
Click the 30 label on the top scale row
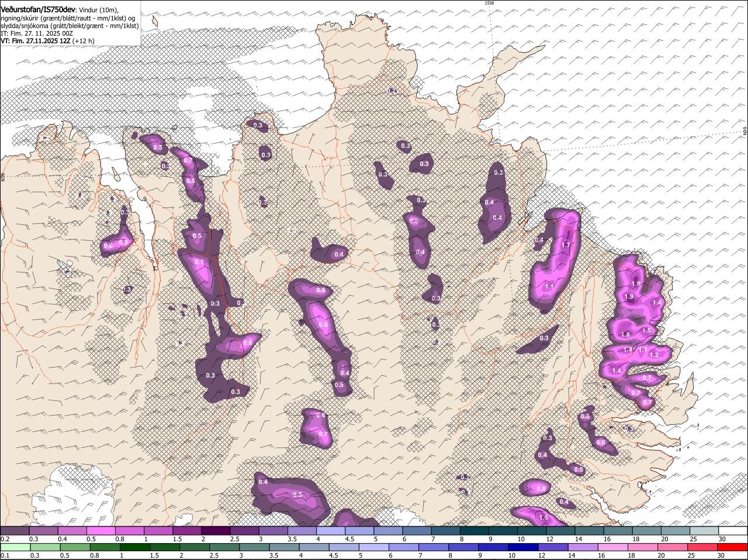coord(722,539)
